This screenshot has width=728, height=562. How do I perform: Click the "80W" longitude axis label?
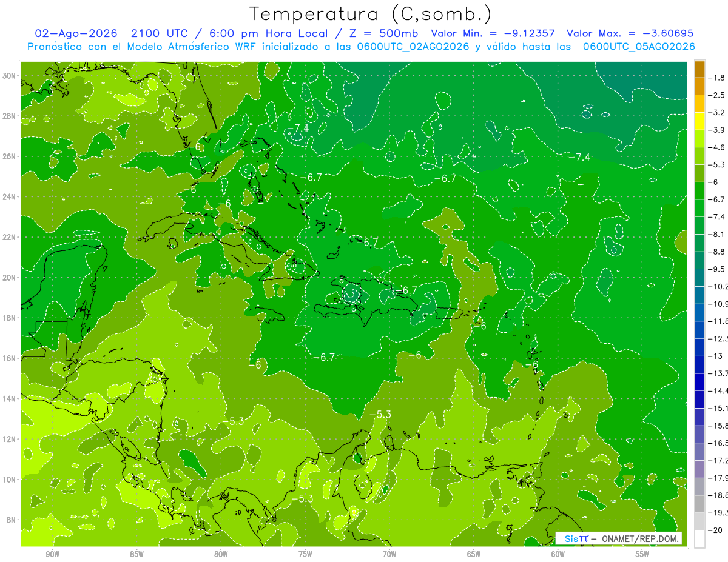pyautogui.click(x=221, y=554)
